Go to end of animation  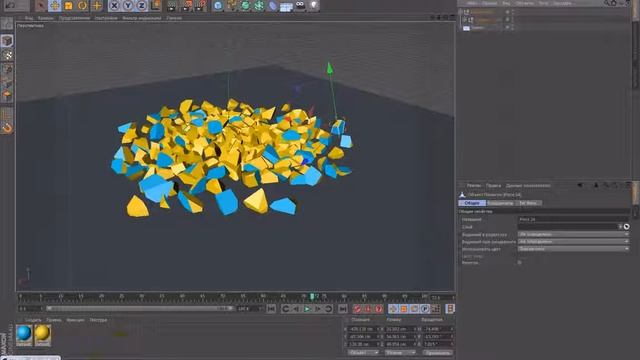[343, 309]
